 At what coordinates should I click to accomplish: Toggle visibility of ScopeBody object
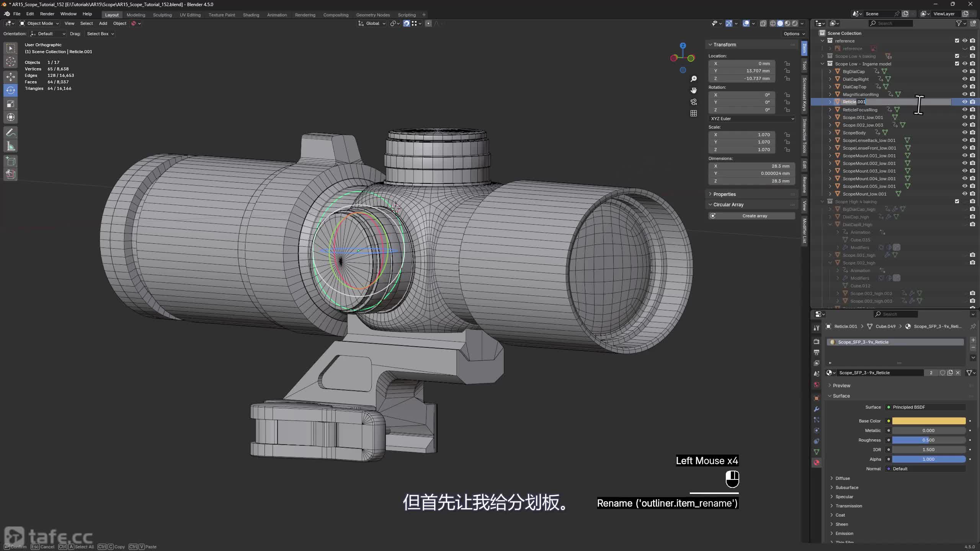(965, 132)
